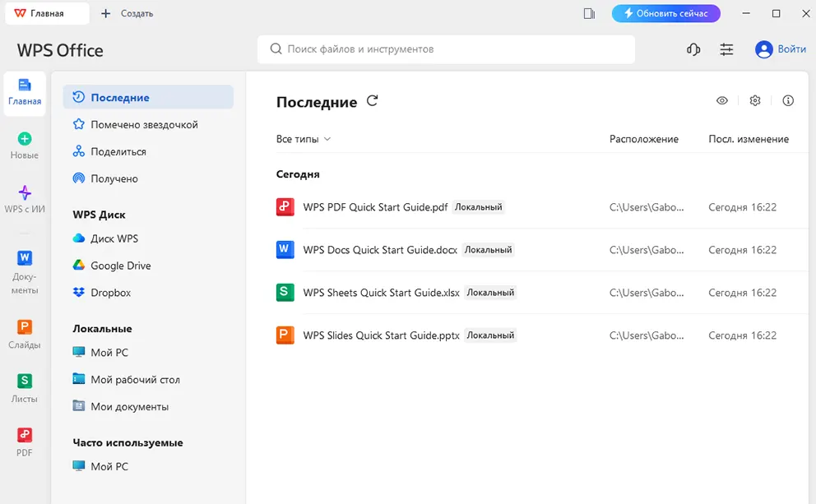Open the WPS с ИИ sidebar icon

(25, 198)
